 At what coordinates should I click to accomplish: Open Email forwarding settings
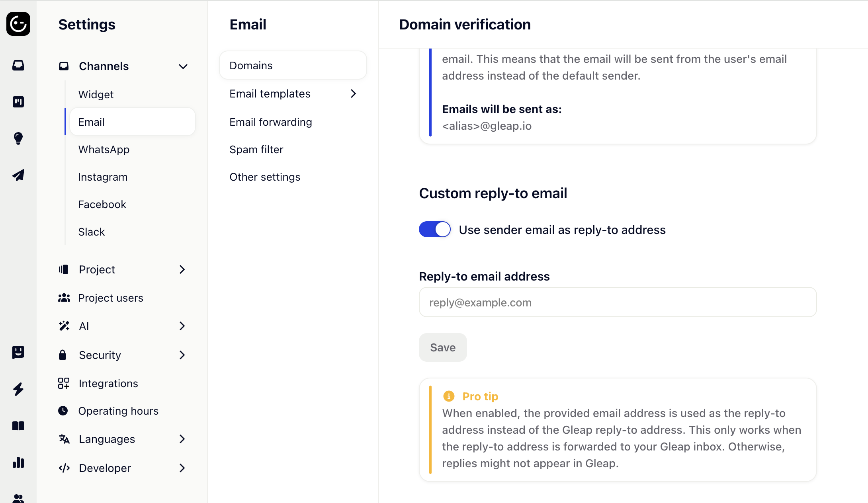(271, 122)
